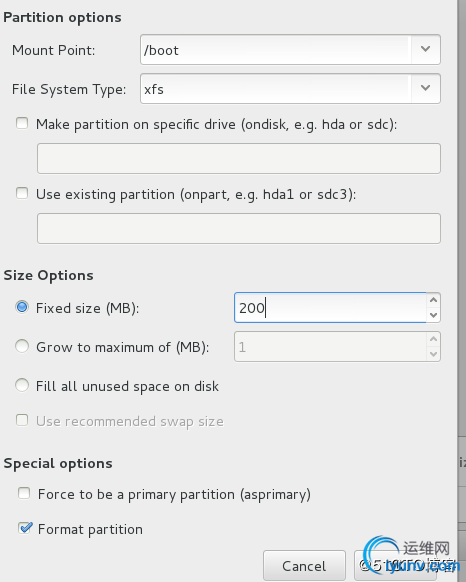Select the Fixed size (MB) radio button
The width and height of the screenshot is (466, 582).
coord(22,307)
